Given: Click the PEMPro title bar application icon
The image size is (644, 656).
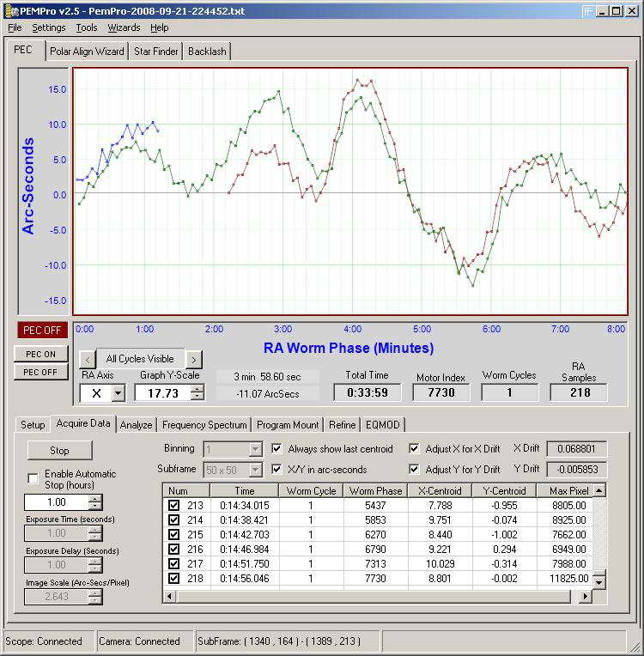Looking at the screenshot, I should [11, 11].
